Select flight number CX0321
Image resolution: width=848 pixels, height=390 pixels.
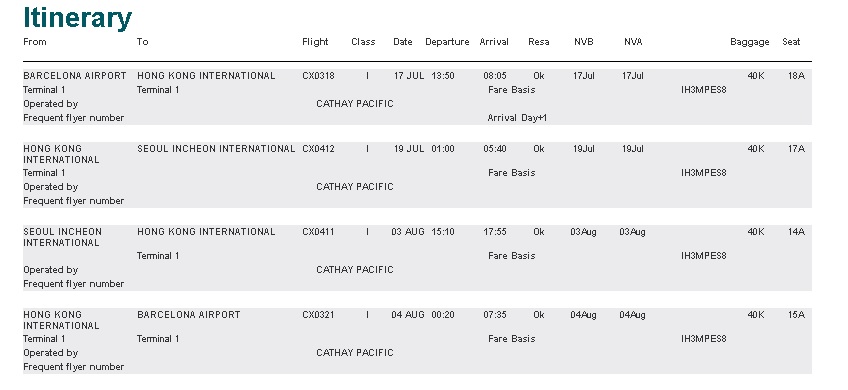(318, 315)
